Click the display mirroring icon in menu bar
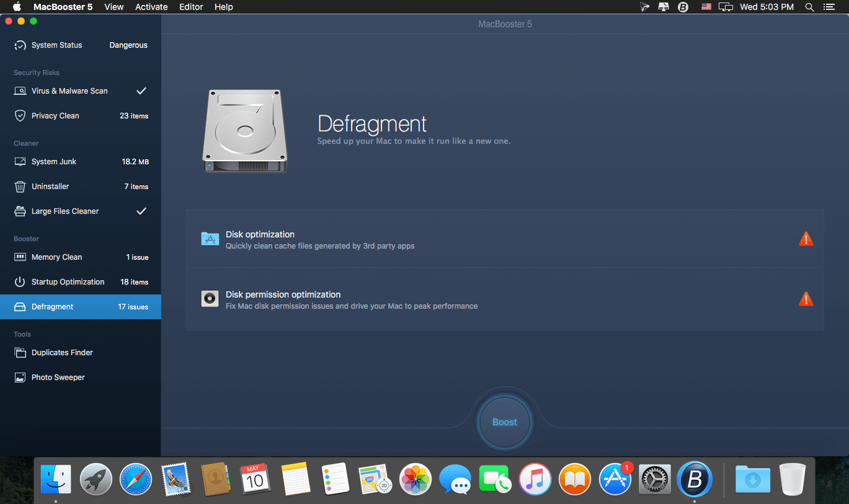This screenshot has height=504, width=849. tap(726, 7)
